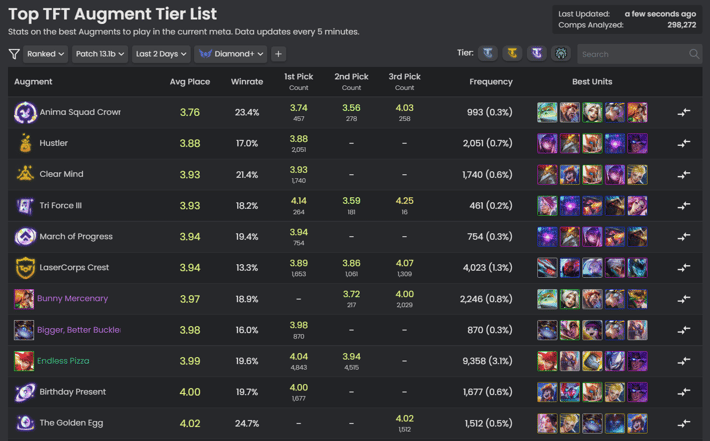Click the Anima Squad Crown augment icon
The height and width of the screenshot is (441, 710).
[x=25, y=112]
